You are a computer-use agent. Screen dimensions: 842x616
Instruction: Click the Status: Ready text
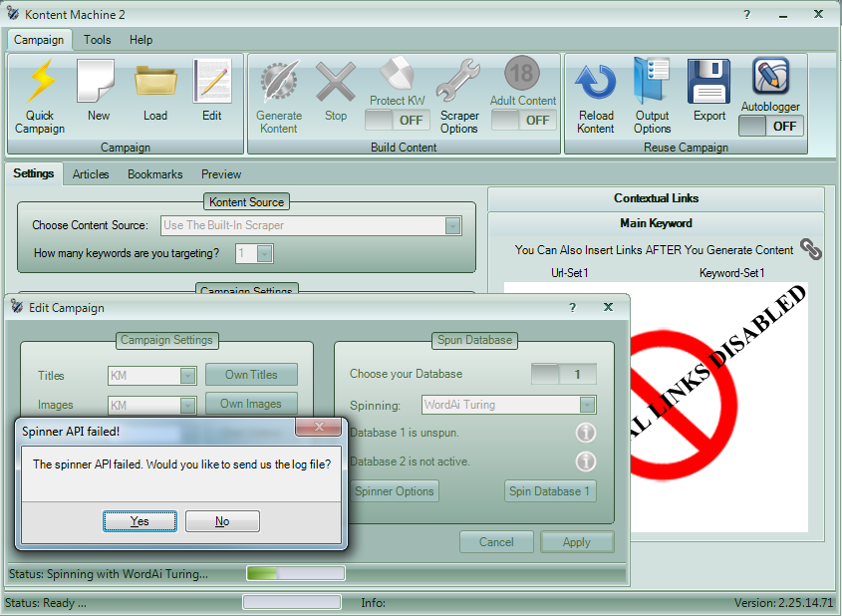pyautogui.click(x=45, y=603)
